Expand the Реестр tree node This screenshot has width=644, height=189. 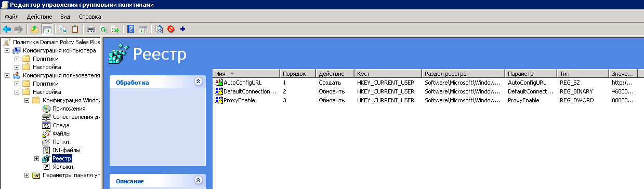(x=36, y=158)
